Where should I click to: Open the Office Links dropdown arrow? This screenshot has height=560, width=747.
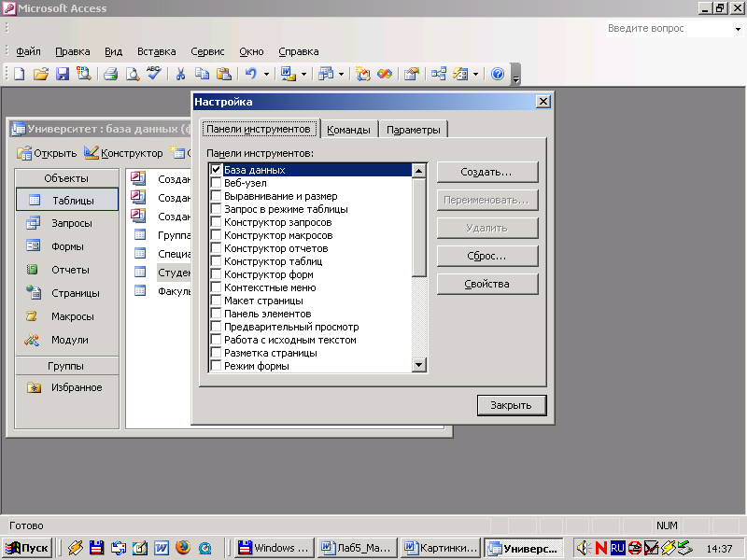coord(303,74)
